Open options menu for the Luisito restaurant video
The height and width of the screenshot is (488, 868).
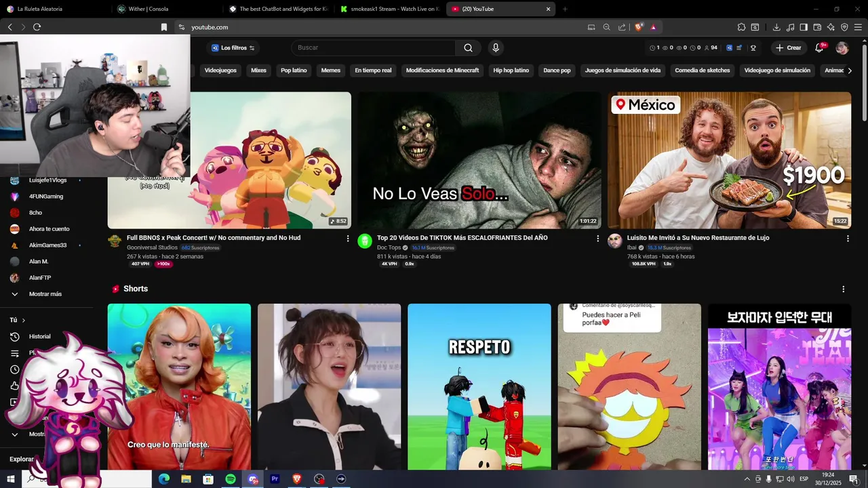(848, 239)
